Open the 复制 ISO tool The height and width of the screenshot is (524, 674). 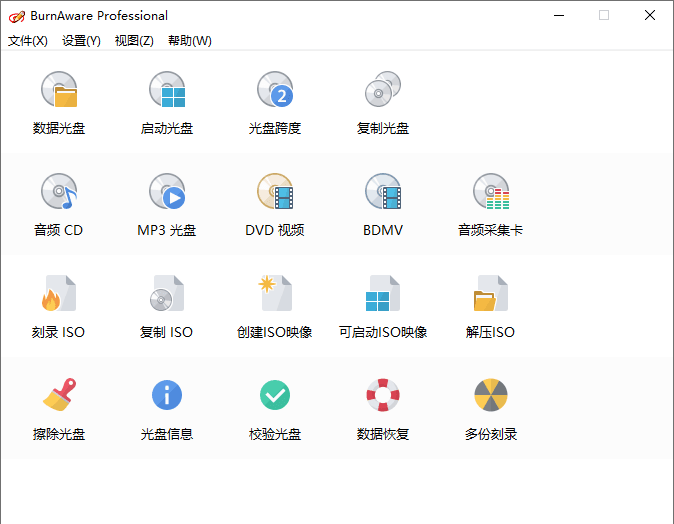pyautogui.click(x=167, y=307)
